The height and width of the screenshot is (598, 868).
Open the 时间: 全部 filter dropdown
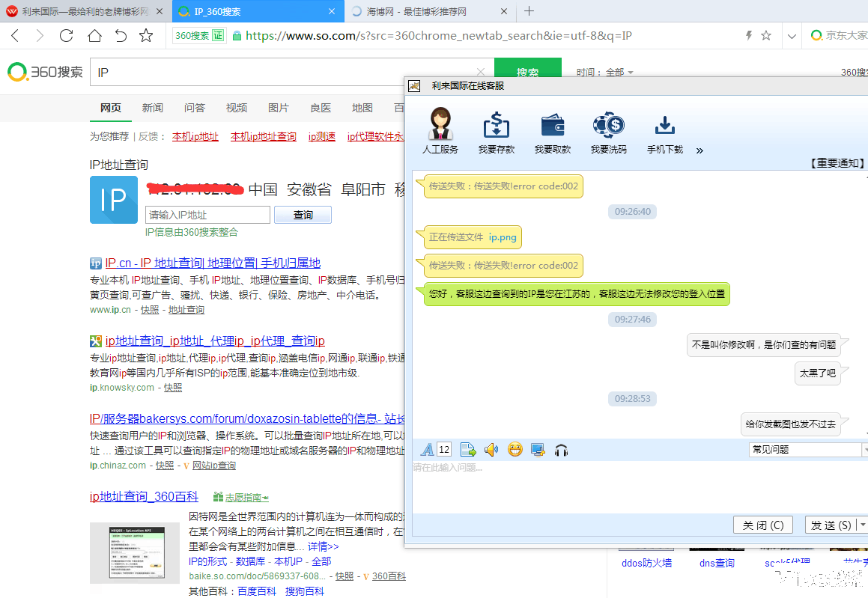coord(605,73)
